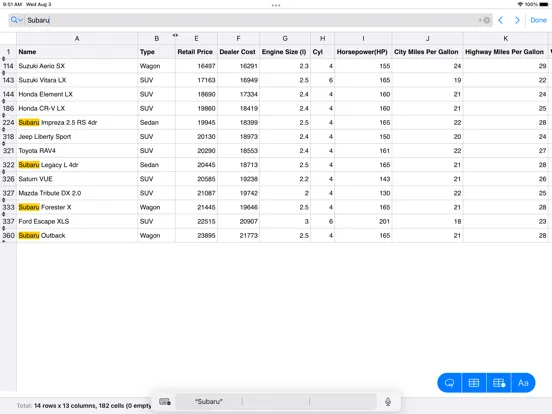Click horsepower 201 in Ford Escape row
The height and width of the screenshot is (414, 552).
(x=363, y=221)
